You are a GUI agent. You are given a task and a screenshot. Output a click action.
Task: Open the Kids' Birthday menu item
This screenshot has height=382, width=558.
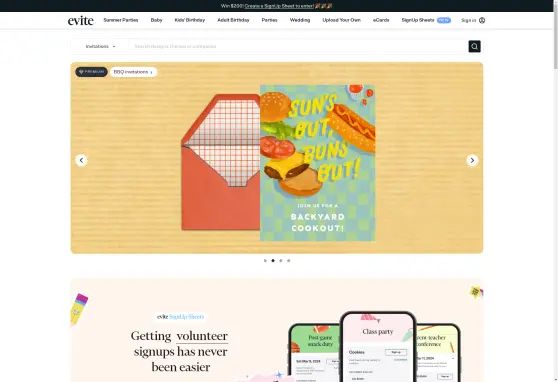190,20
